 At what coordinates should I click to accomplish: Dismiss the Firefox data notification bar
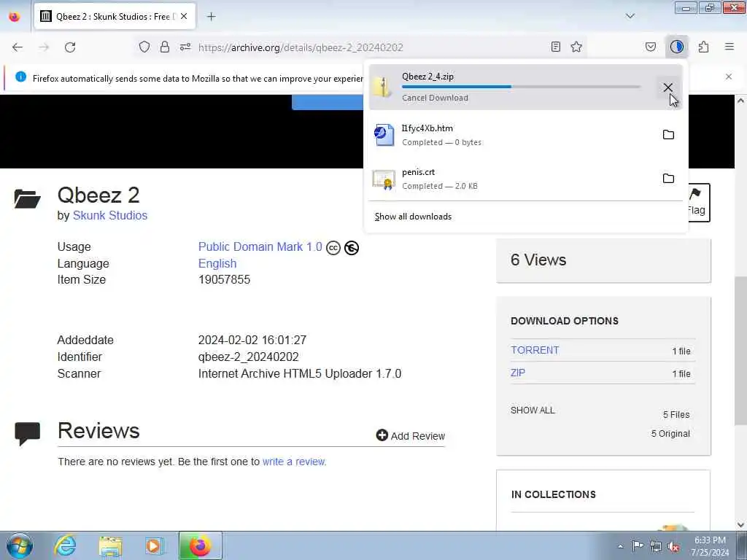pos(729,77)
